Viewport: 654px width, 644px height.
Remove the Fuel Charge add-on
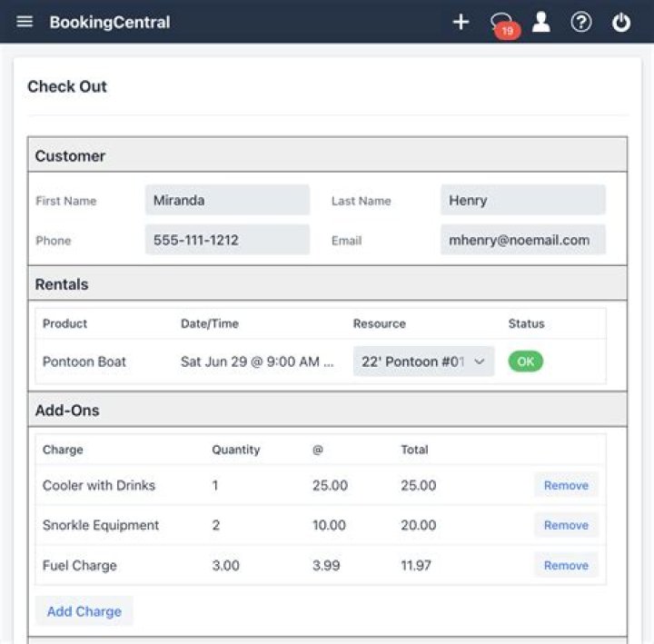566,565
